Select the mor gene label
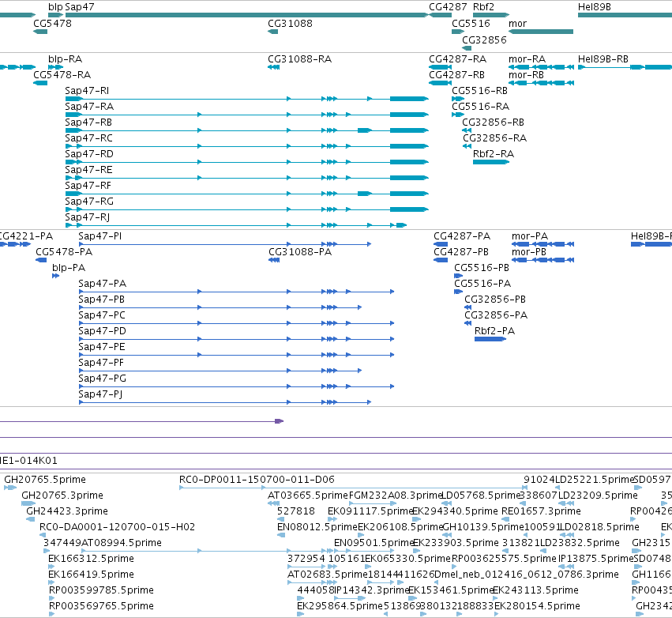This screenshot has width=672, height=618. tap(517, 24)
